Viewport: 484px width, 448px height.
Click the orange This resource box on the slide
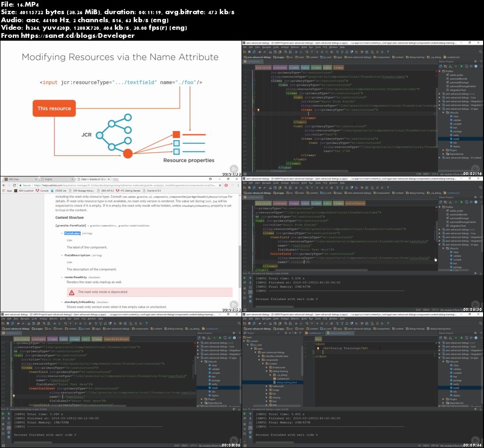click(x=54, y=108)
